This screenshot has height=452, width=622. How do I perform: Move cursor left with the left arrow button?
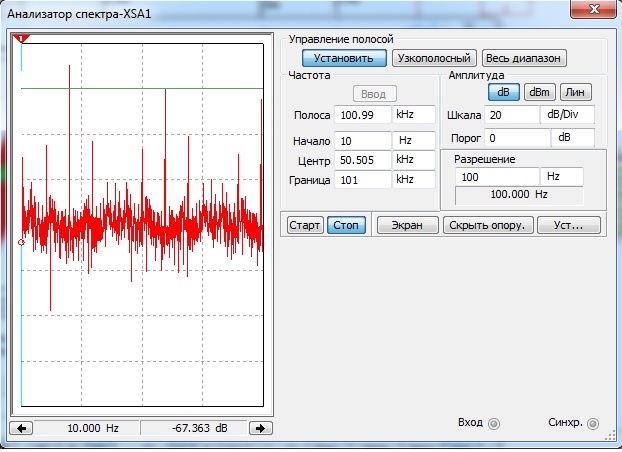coord(21,428)
